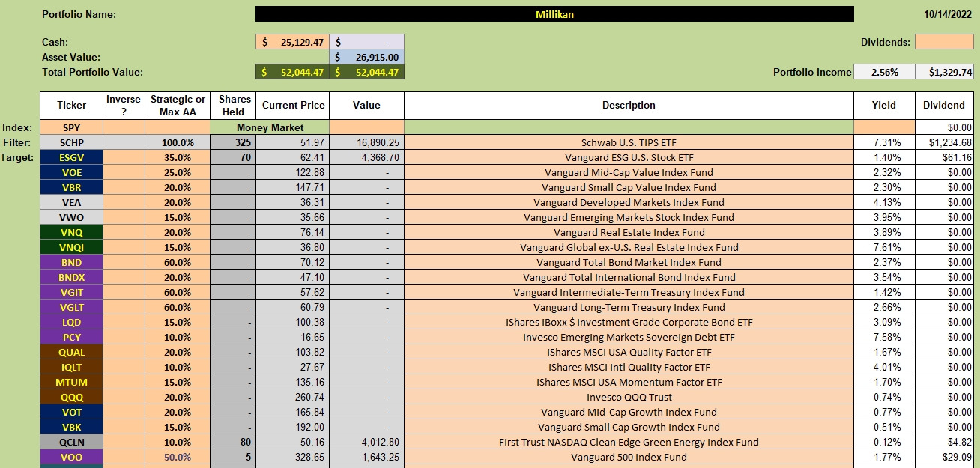Click Portfolio Income percentage 2.56%
This screenshot has height=468, width=980.
click(884, 72)
